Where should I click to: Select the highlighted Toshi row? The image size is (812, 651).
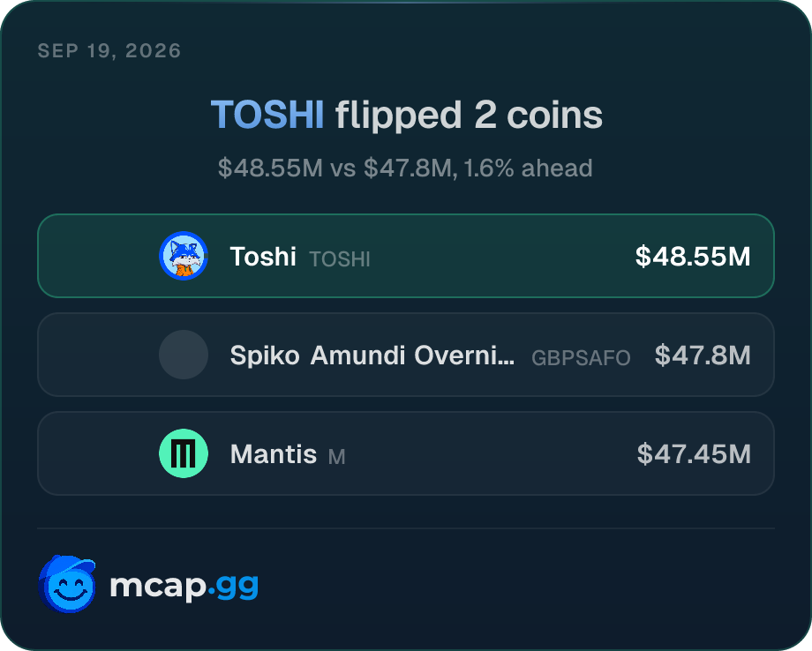pyautogui.click(x=406, y=256)
